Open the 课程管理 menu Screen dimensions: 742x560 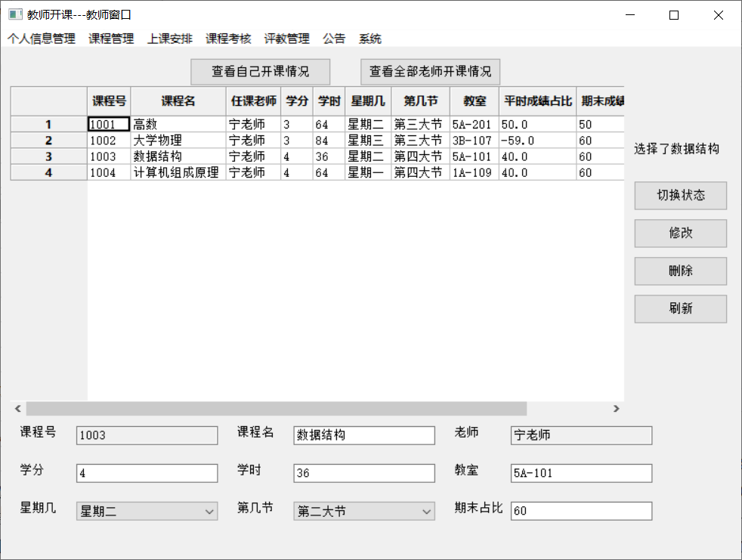pyautogui.click(x=111, y=39)
